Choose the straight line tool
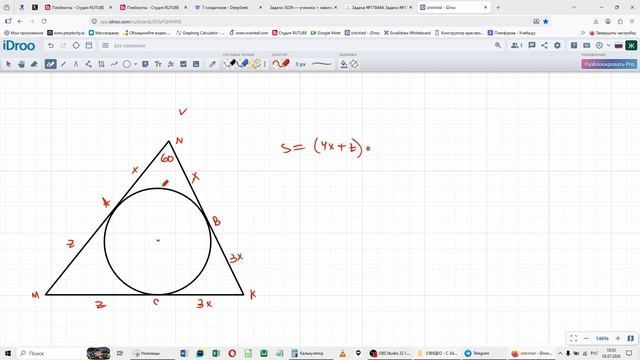 [x=63, y=64]
